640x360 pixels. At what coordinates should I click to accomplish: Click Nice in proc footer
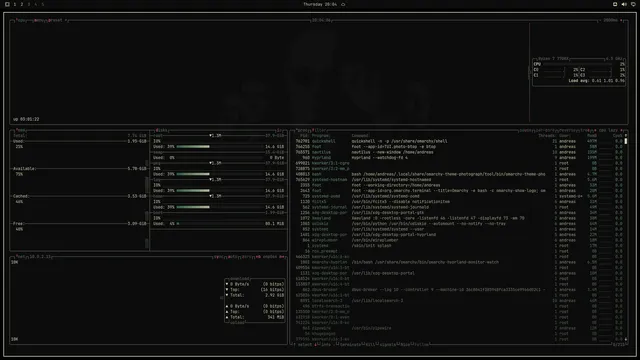(x=405, y=344)
